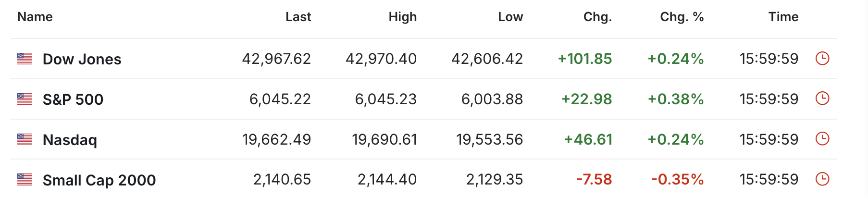Click the clock icon in S&P 500 row

tap(822, 98)
